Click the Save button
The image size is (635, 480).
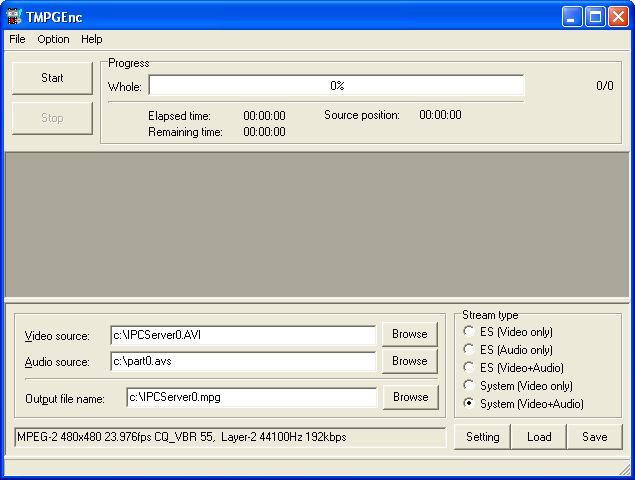pyautogui.click(x=595, y=437)
